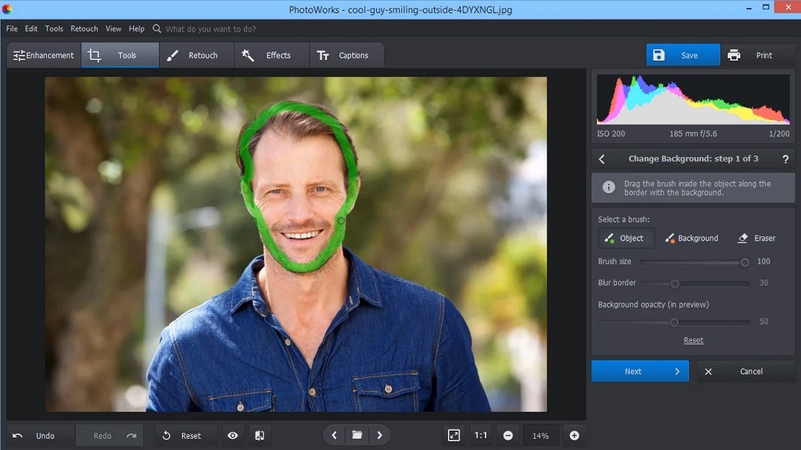
Task: Click the Redo button
Action: [x=110, y=436]
